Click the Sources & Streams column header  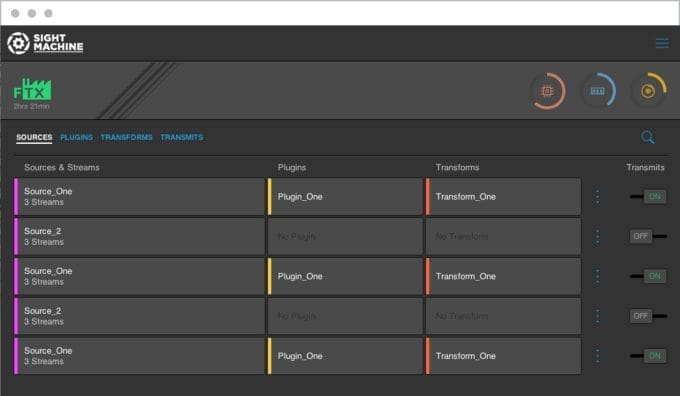click(x=62, y=167)
